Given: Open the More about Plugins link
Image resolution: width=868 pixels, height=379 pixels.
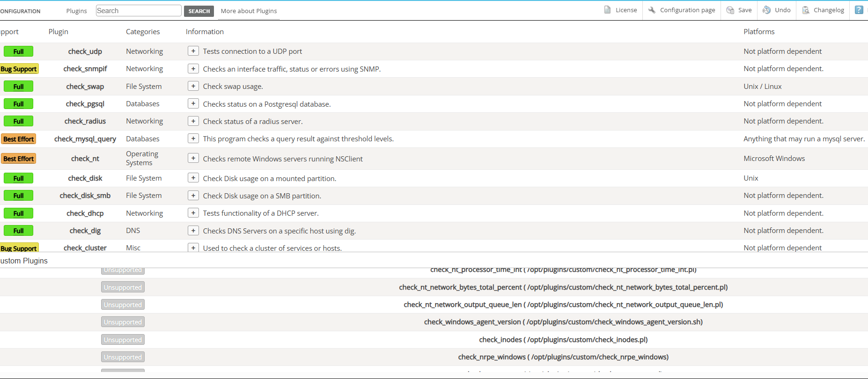Looking at the screenshot, I should tap(249, 11).
